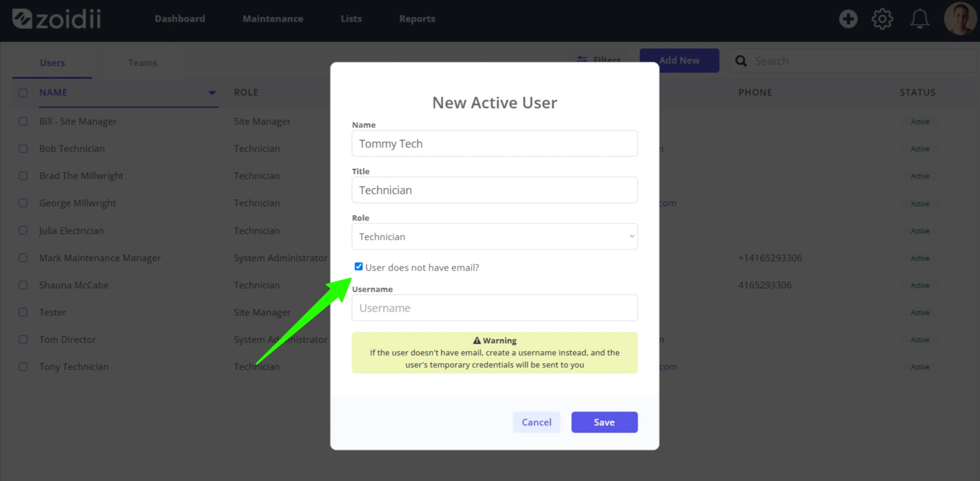Click the Add New button

click(679, 60)
